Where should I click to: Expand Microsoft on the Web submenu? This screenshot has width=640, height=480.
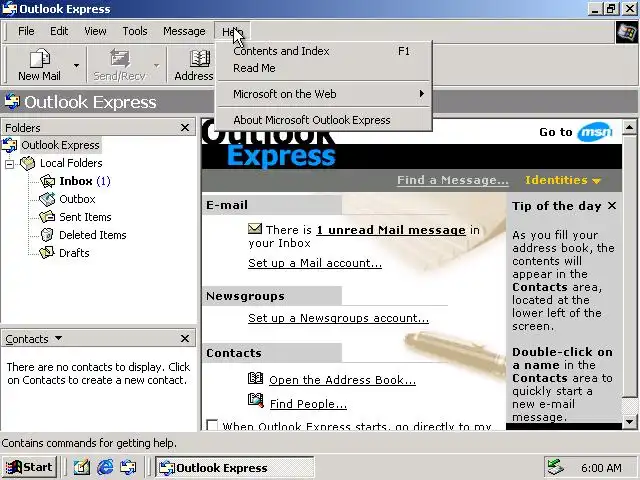tap(323, 94)
